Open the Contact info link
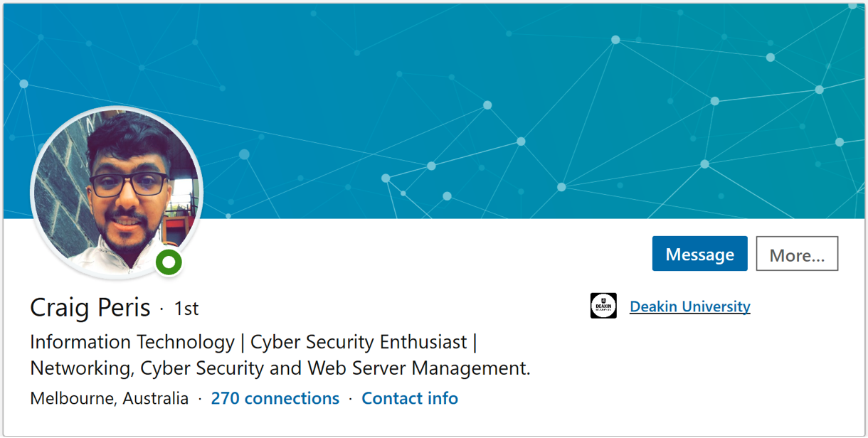Viewport: 868px width, 438px height. 409,398
